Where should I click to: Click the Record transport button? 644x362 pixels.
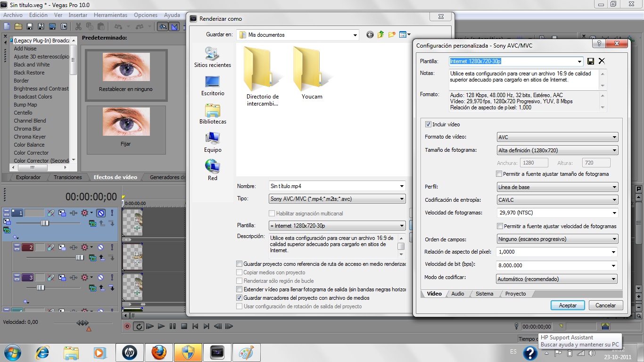(x=127, y=326)
